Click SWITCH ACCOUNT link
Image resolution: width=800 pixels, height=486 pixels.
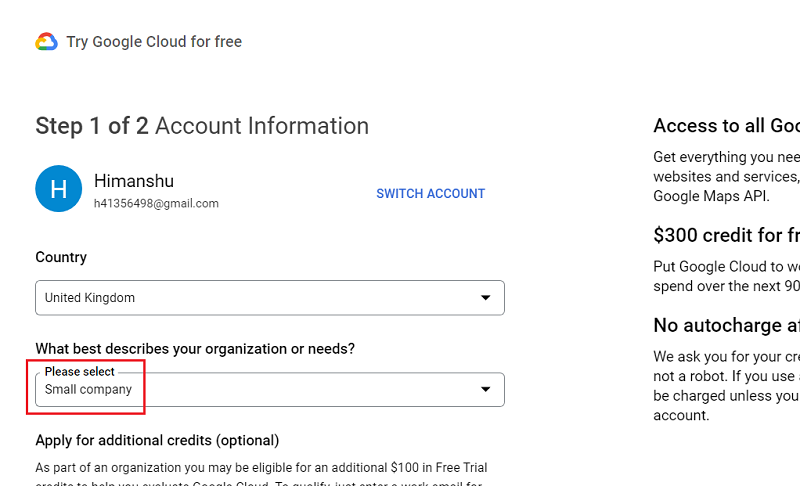coord(431,194)
